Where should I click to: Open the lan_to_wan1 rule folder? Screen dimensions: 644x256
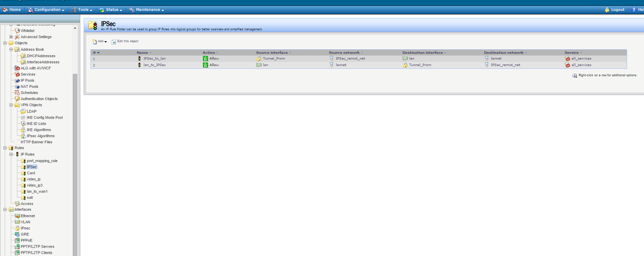coord(37,191)
